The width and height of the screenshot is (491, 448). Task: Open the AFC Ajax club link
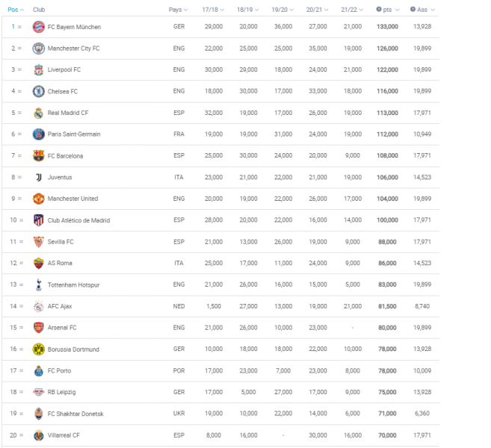[60, 306]
